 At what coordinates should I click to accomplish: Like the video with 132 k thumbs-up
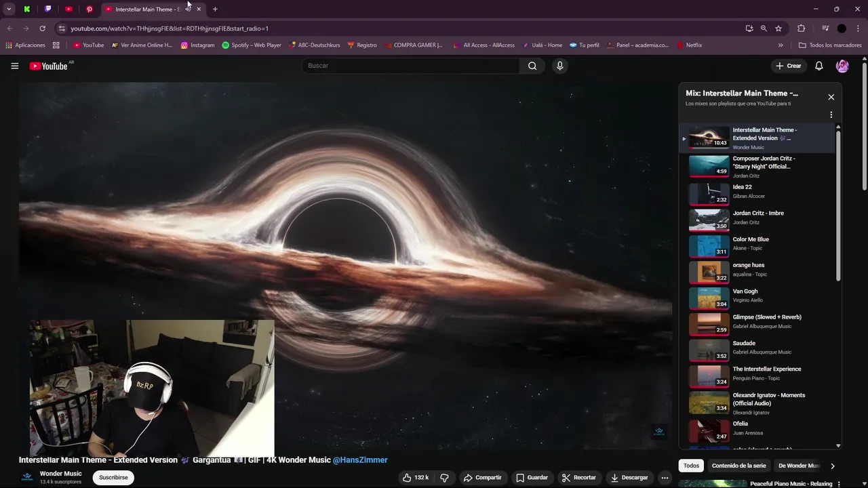click(415, 478)
